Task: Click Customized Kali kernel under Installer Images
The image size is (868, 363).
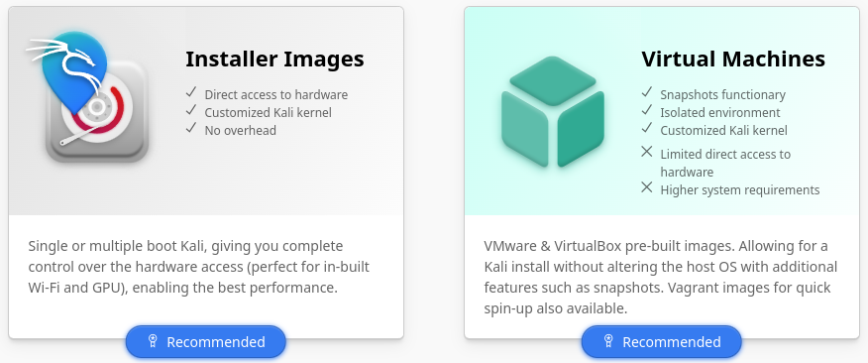Action: (268, 112)
